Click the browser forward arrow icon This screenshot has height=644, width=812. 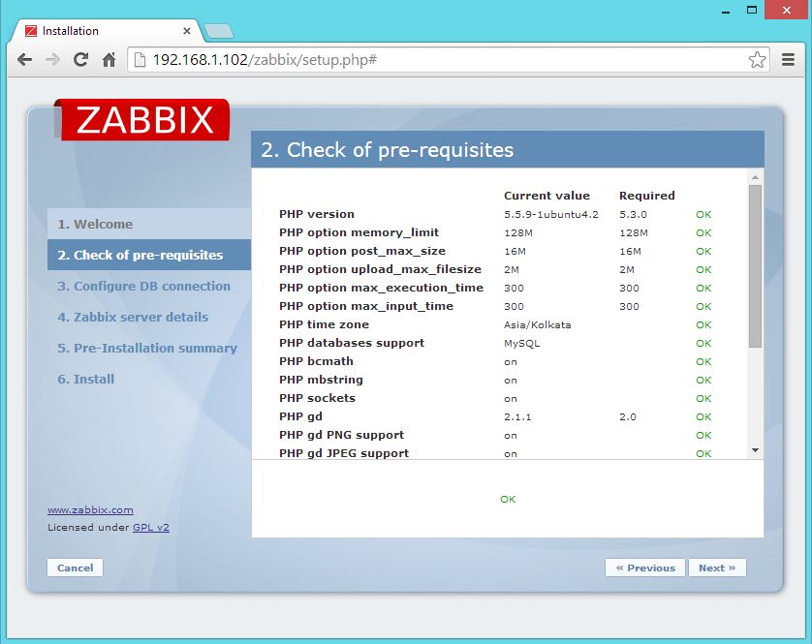coord(51,59)
